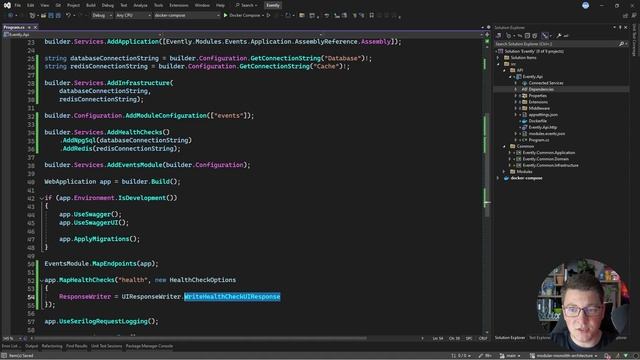Select appsettings.json in Solution Explorer
The width and height of the screenshot is (640, 360).
point(543,115)
